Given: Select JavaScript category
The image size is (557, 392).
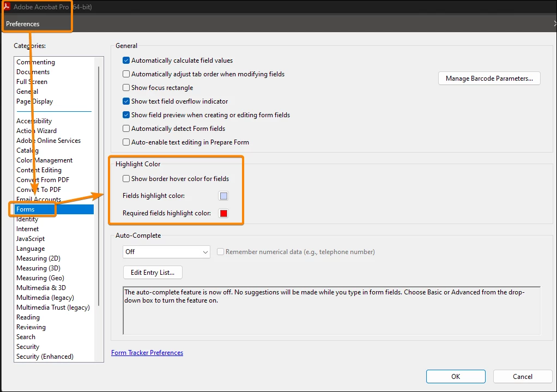Looking at the screenshot, I should tap(31, 239).
